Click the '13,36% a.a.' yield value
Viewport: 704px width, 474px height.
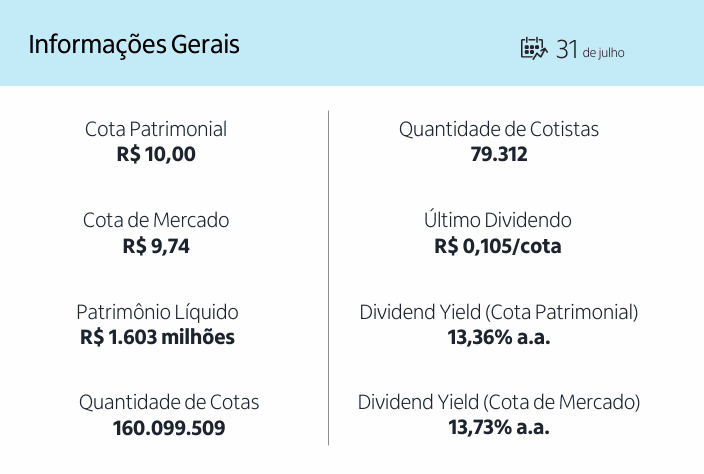pos(499,337)
